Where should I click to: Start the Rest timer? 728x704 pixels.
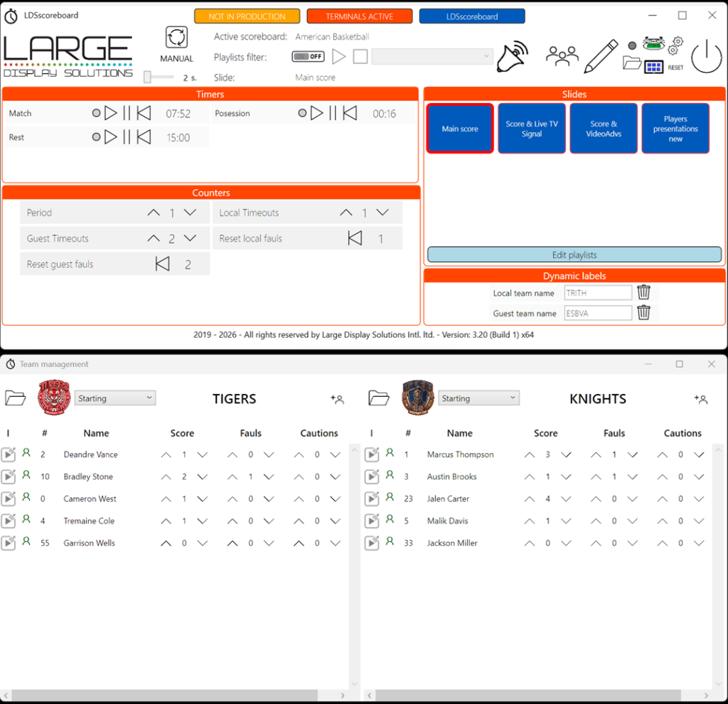(x=110, y=137)
